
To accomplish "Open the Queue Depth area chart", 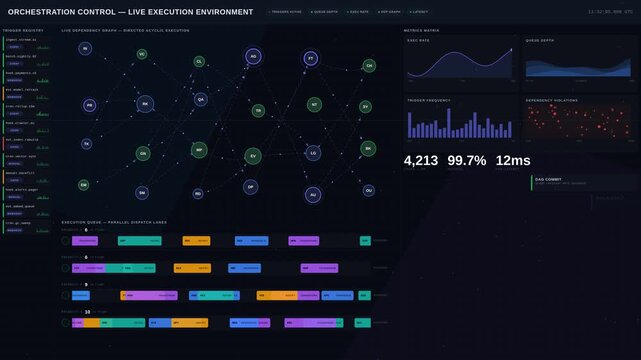I will click(579, 63).
